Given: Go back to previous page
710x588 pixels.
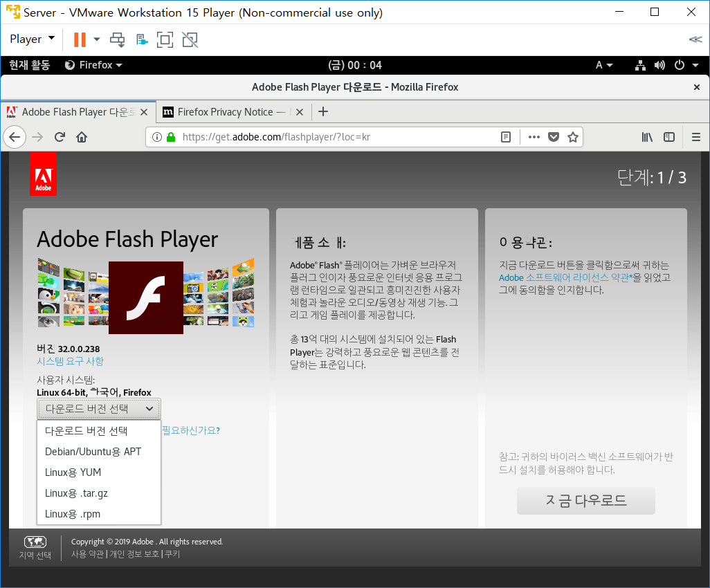Looking at the screenshot, I should click(x=15, y=137).
